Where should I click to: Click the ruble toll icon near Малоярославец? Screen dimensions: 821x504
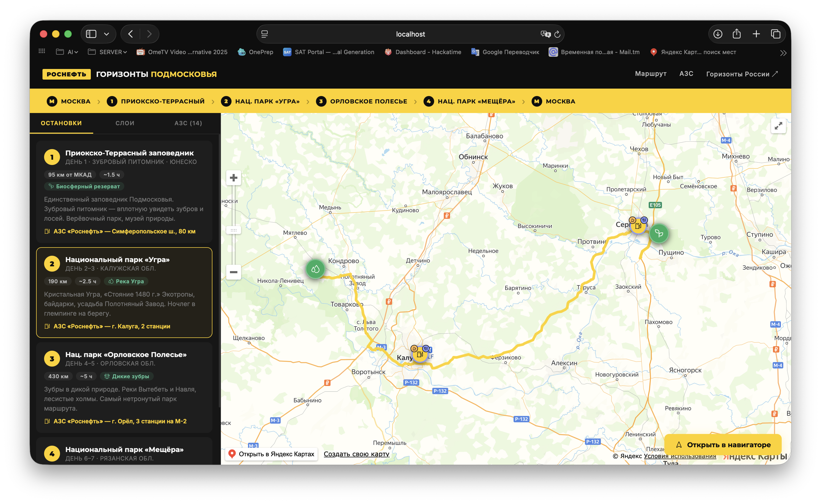click(447, 216)
